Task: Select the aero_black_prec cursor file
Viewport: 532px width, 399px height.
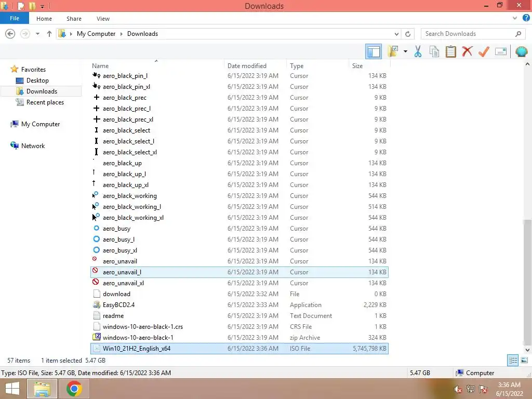Action: tap(239, 97)
